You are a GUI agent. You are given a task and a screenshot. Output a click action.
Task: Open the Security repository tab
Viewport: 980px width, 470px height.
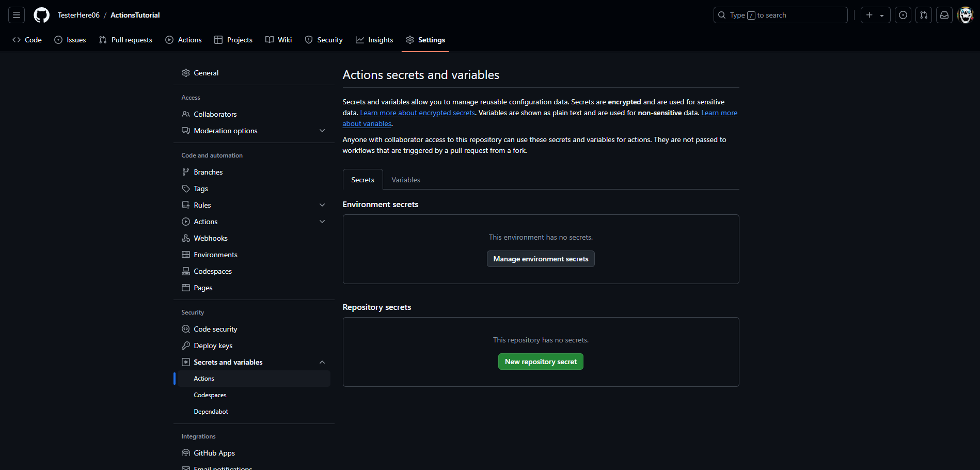324,40
